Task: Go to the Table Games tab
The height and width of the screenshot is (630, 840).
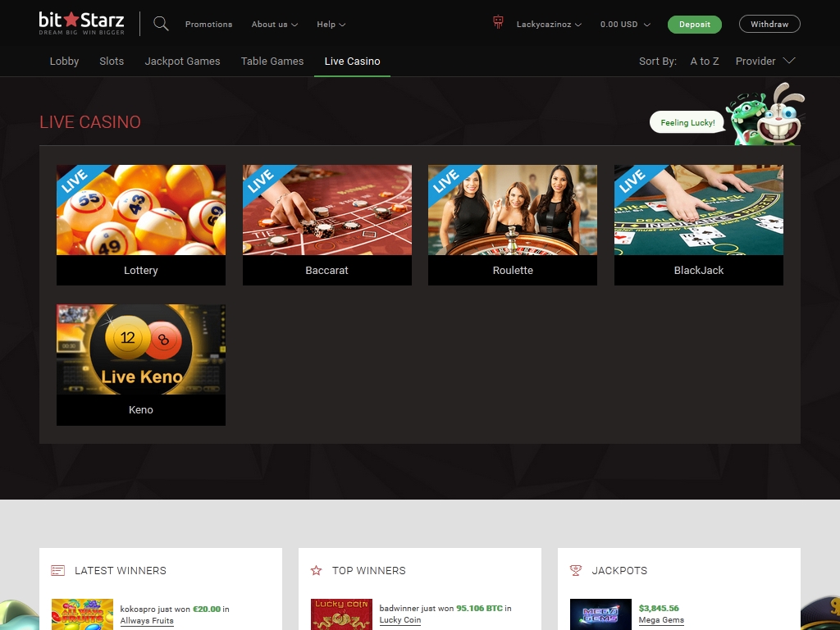Action: point(272,61)
